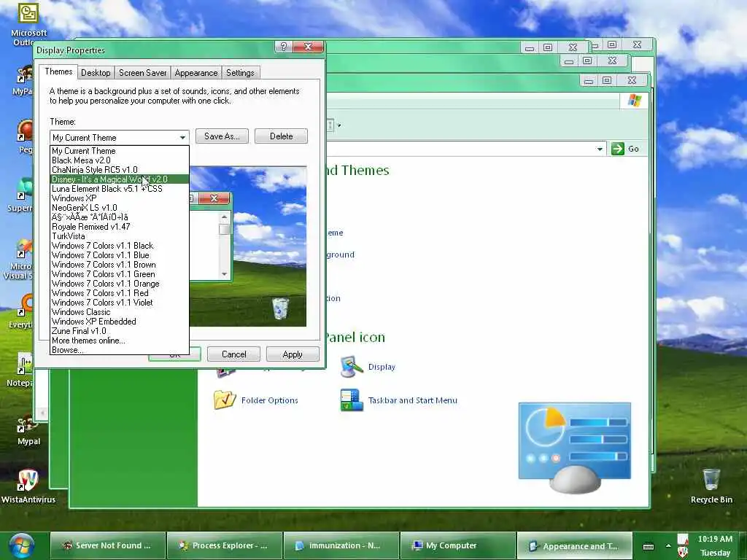Click the Save As... button
The image size is (747, 560).
(x=222, y=136)
